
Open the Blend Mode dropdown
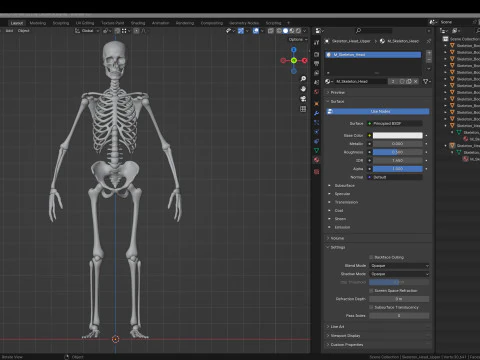(399, 266)
